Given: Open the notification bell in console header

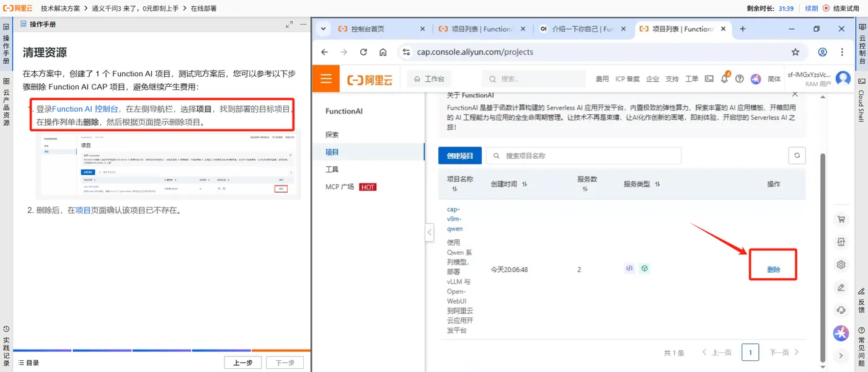Looking at the screenshot, I should (724, 79).
